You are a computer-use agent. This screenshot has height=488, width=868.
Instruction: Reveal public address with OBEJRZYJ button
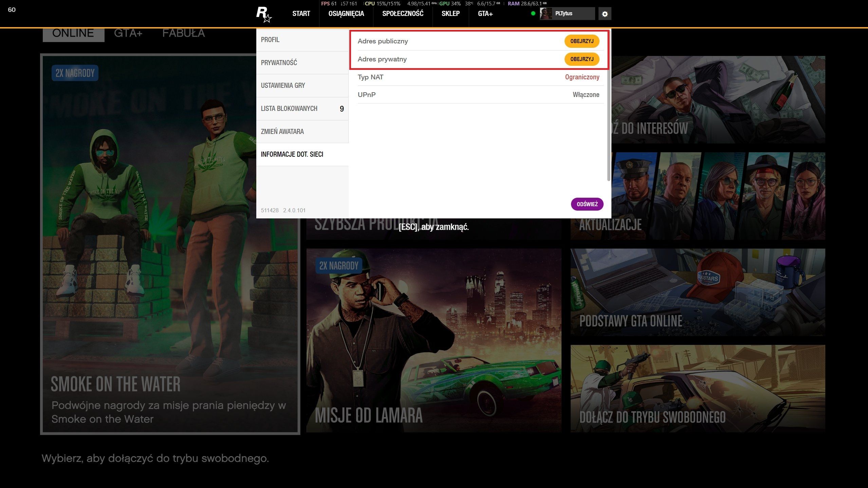581,41
